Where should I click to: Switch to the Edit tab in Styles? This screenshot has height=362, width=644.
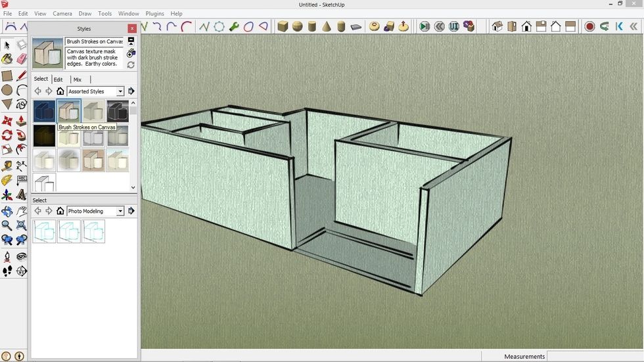[58, 79]
